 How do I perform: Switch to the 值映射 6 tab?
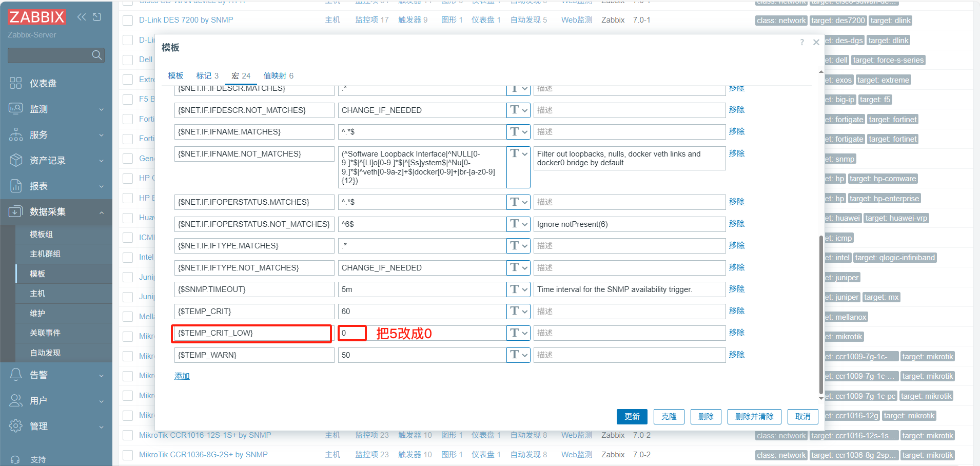click(x=279, y=76)
